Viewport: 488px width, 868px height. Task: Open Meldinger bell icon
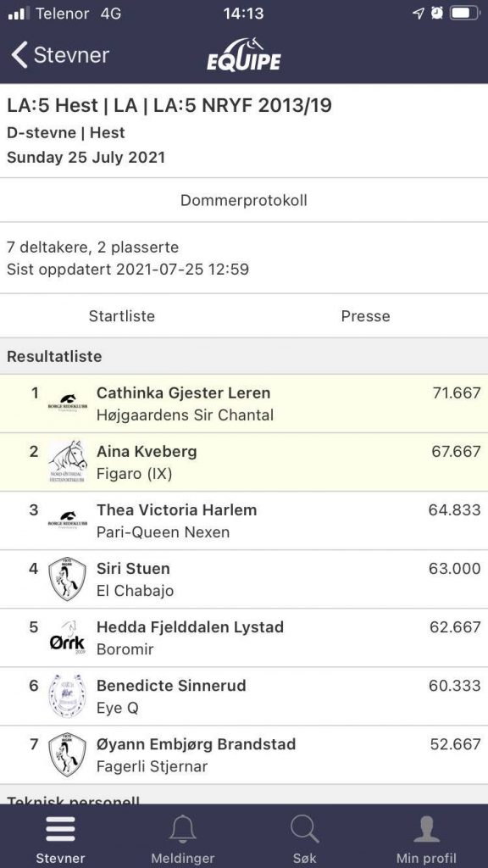(x=183, y=830)
